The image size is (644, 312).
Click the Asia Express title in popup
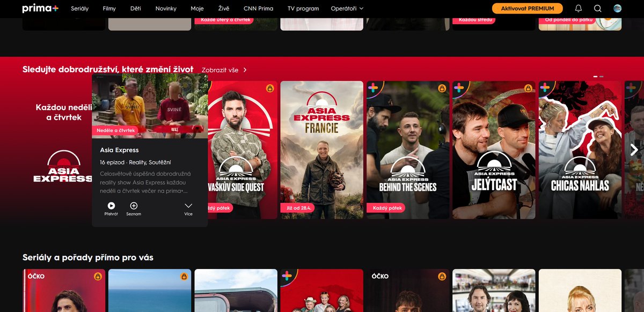[119, 150]
